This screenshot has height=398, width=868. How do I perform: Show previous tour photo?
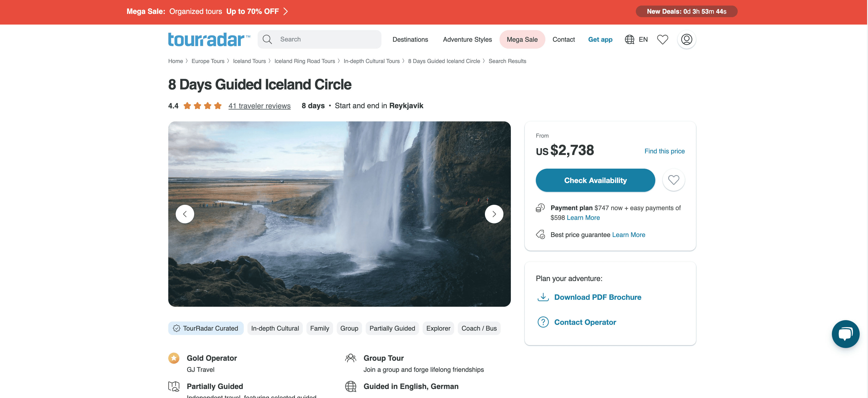185,214
